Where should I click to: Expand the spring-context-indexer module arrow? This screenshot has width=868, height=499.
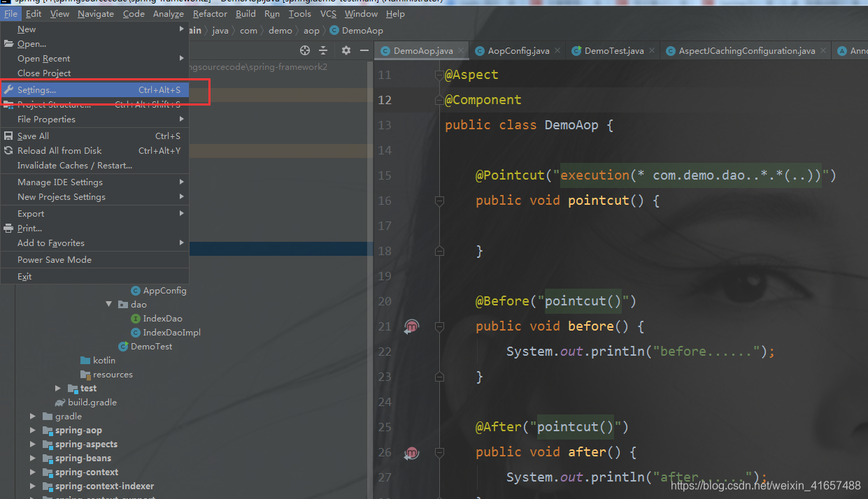33,486
